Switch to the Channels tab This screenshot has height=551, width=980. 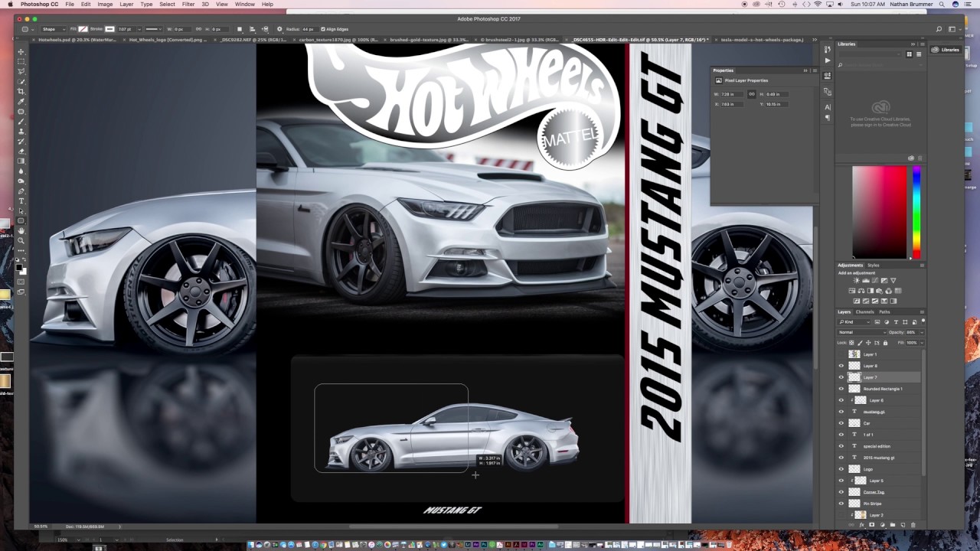pos(864,312)
